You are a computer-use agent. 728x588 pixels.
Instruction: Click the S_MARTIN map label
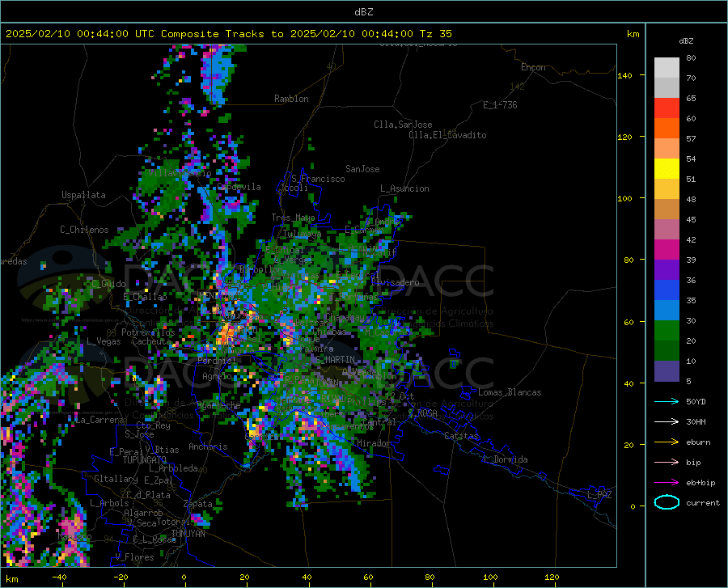click(336, 360)
